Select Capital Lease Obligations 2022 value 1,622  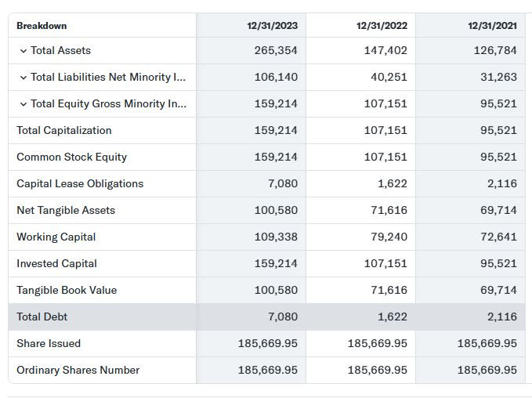point(393,183)
